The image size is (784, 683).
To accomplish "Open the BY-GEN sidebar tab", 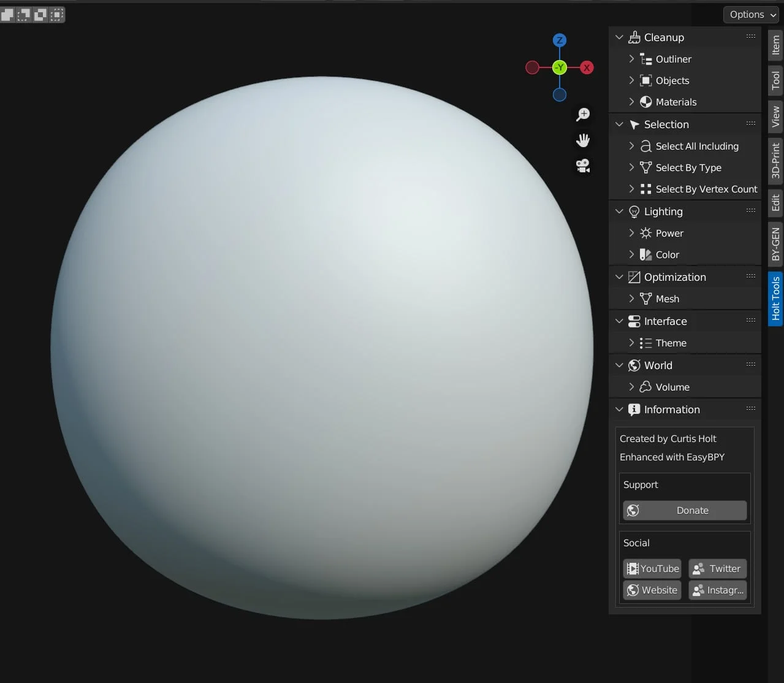I will tap(775, 243).
